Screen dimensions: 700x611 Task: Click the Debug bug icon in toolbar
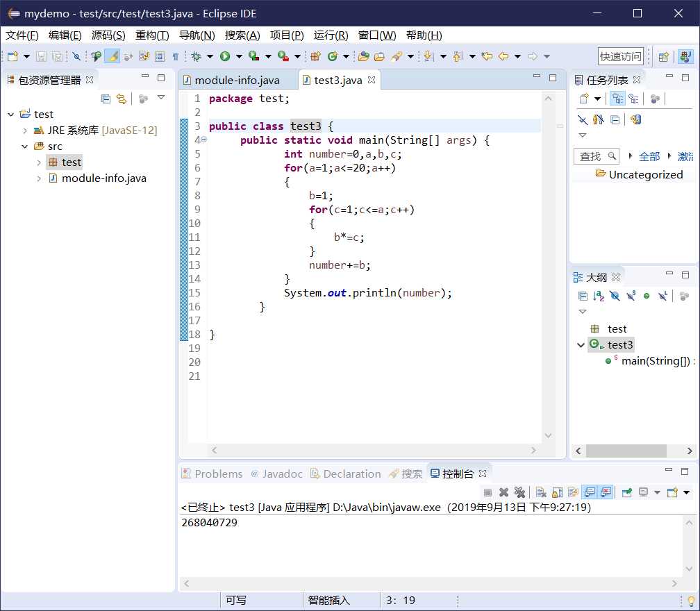(x=196, y=56)
